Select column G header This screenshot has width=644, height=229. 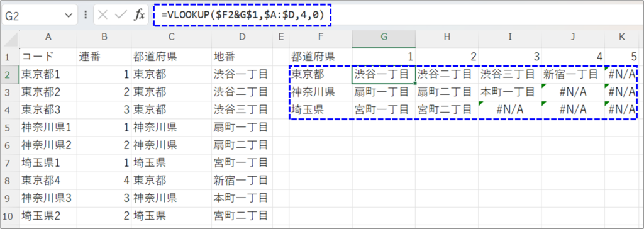click(384, 37)
